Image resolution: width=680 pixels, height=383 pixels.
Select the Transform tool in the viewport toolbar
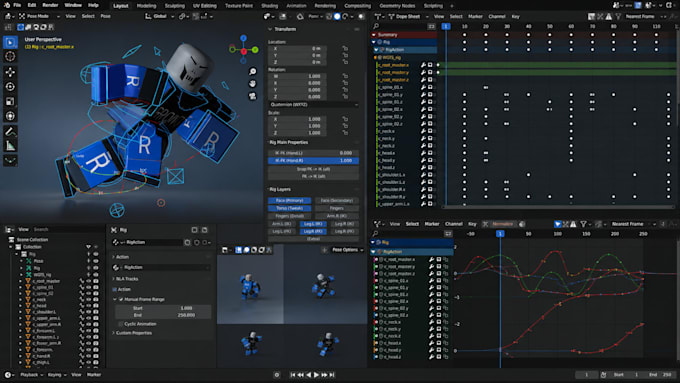(x=10, y=116)
